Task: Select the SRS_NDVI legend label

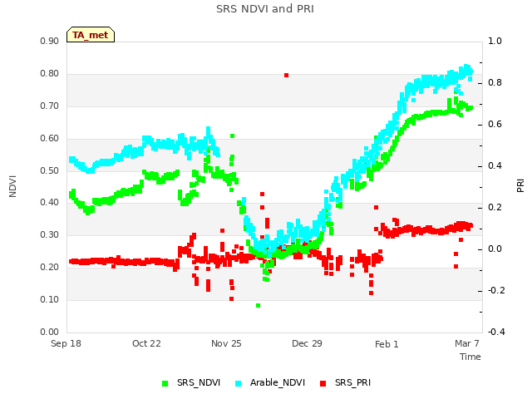Action: pyautogui.click(x=199, y=382)
